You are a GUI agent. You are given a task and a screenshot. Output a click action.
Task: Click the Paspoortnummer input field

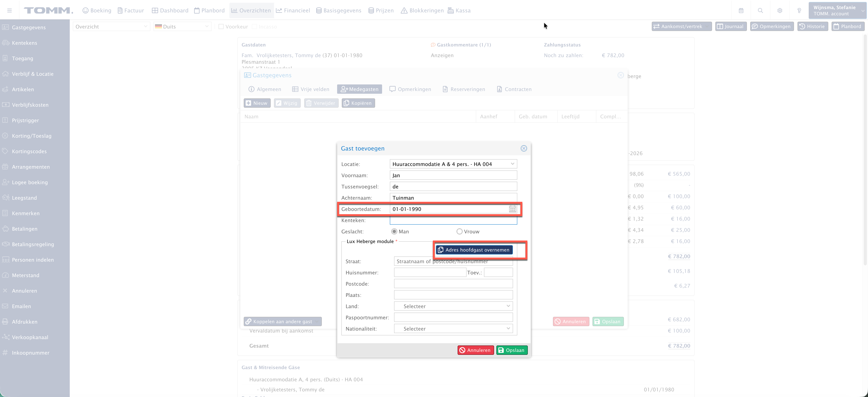453,318
